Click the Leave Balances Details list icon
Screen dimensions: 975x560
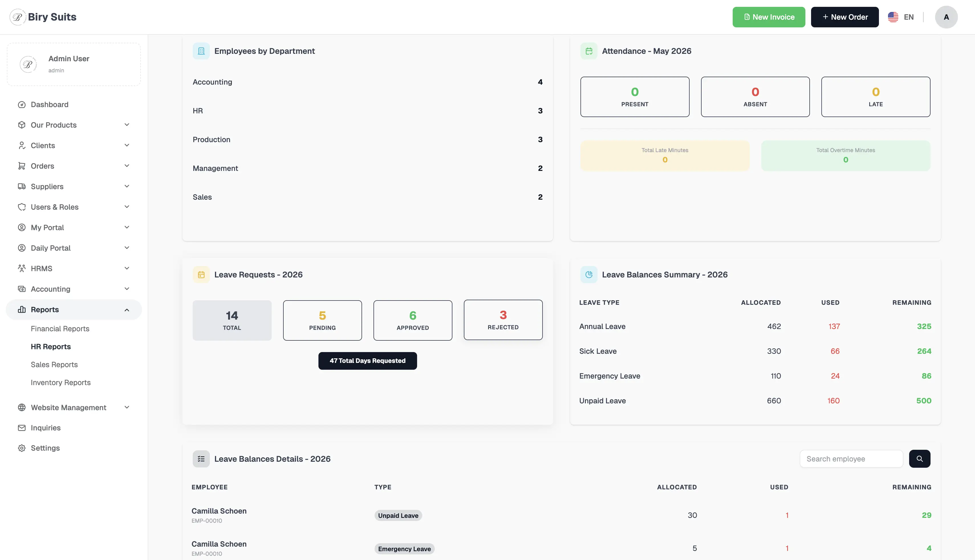201,459
